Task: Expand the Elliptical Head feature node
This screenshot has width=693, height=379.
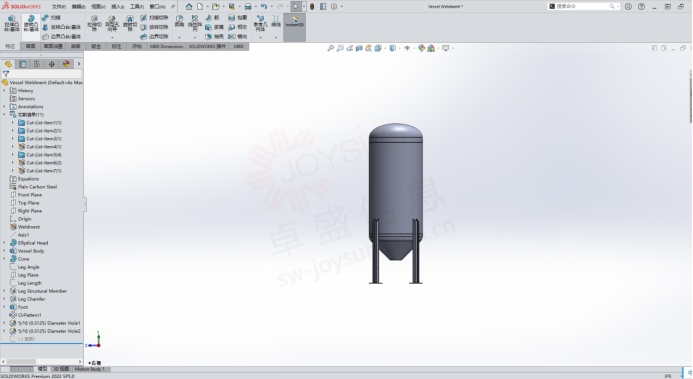Action: (5, 243)
